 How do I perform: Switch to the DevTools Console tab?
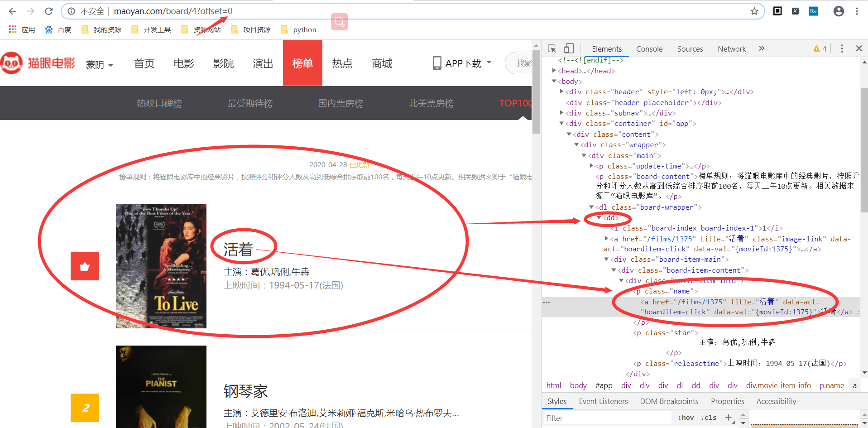click(x=649, y=49)
